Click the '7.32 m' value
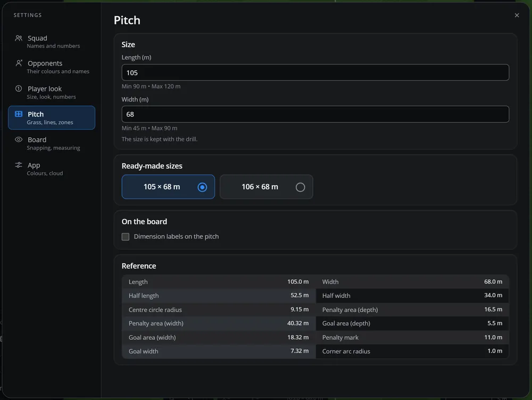 300,351
